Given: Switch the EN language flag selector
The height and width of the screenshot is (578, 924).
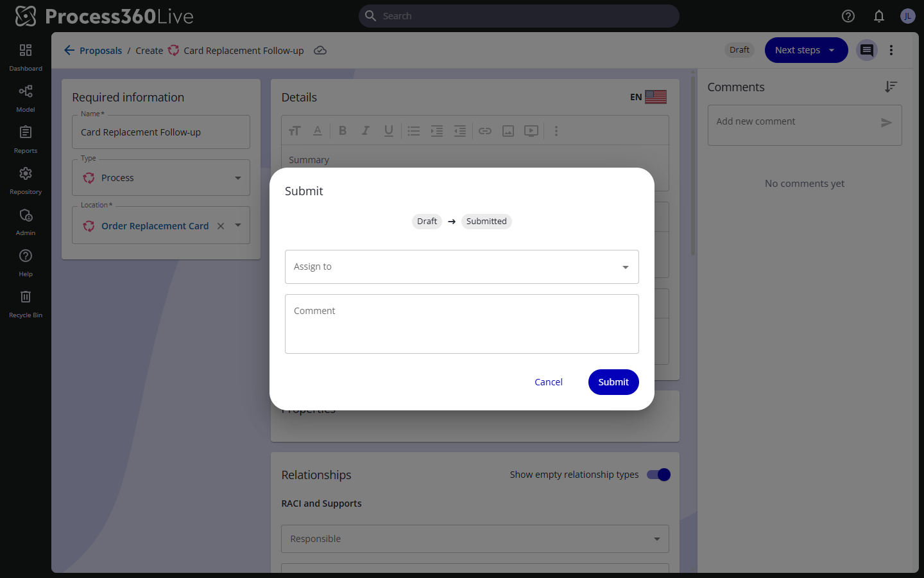Looking at the screenshot, I should click(648, 97).
